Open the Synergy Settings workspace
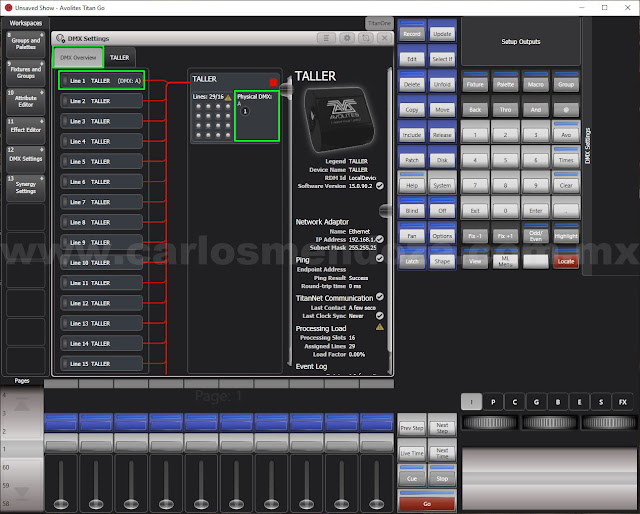This screenshot has height=514, width=640. click(26, 187)
